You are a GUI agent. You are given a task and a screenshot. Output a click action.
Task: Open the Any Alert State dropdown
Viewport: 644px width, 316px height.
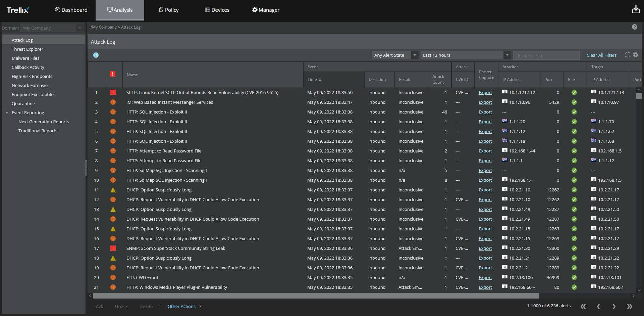pyautogui.click(x=395, y=55)
